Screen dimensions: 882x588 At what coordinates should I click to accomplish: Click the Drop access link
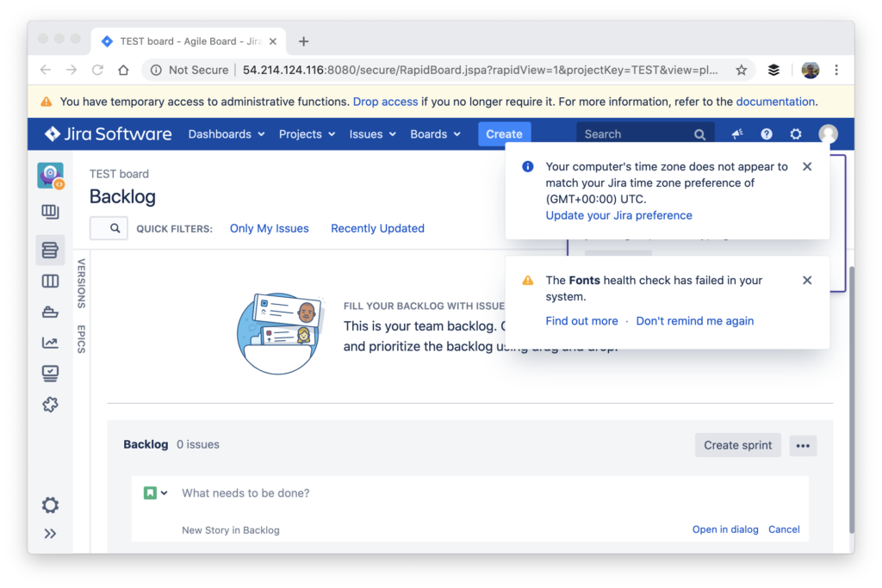[385, 102]
